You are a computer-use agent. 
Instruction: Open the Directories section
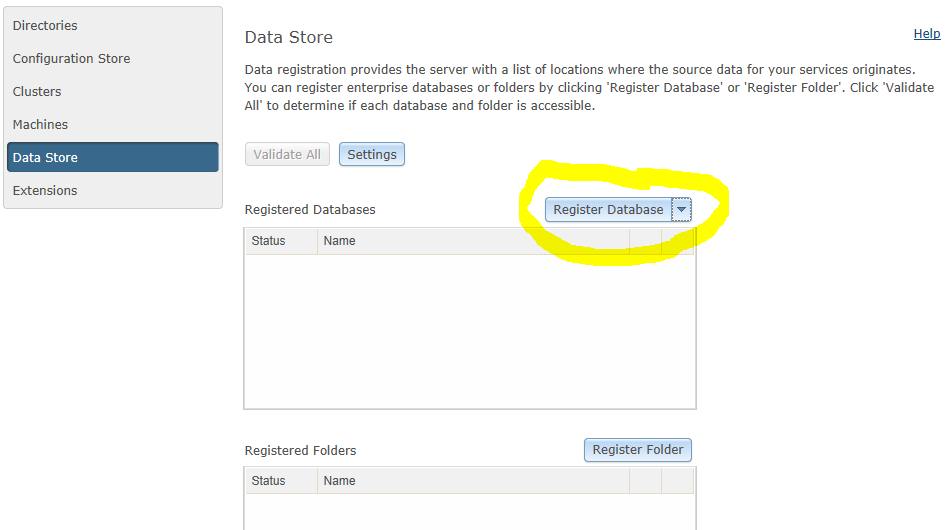(x=112, y=25)
